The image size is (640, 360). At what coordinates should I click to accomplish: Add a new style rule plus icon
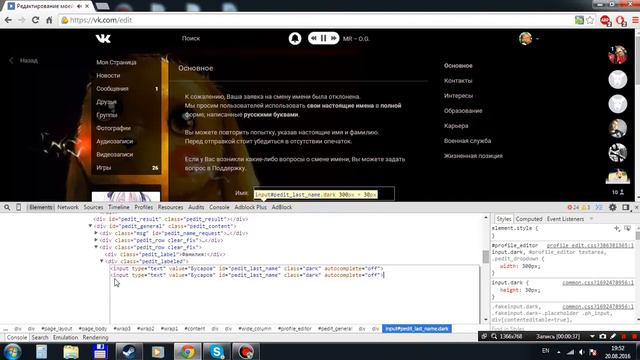(x=617, y=228)
